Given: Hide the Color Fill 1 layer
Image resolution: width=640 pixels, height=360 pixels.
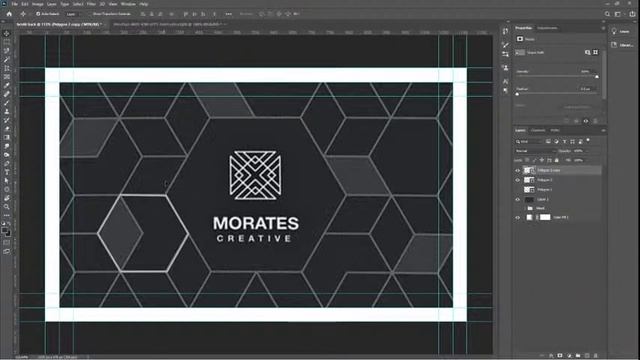Looking at the screenshot, I should pos(518,218).
